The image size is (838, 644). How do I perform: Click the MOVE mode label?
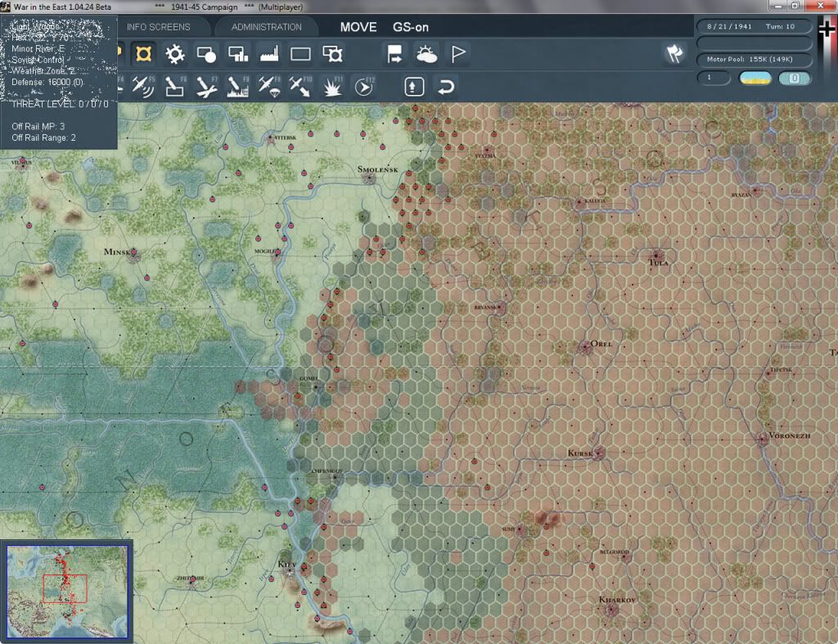tap(358, 27)
